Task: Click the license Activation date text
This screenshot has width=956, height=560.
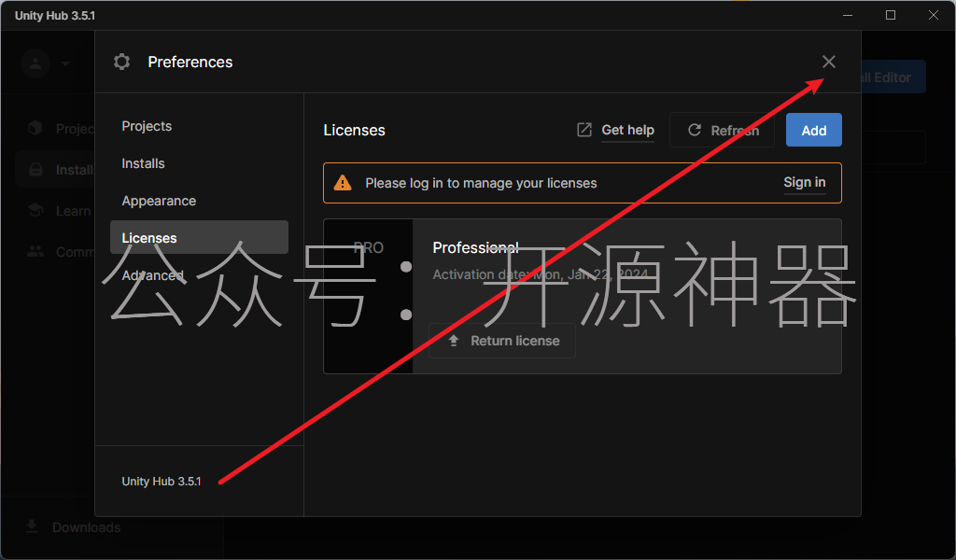Action: point(541,274)
